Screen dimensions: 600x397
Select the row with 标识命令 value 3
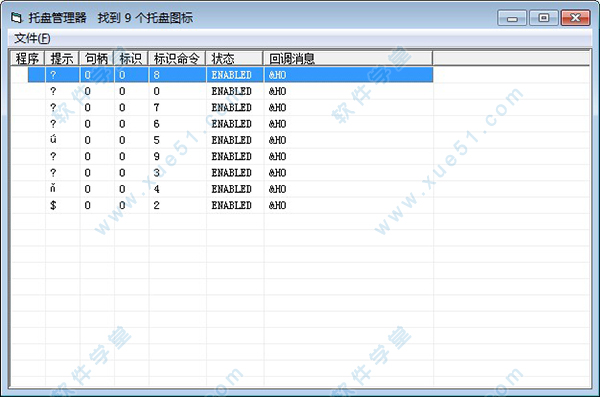click(x=230, y=173)
